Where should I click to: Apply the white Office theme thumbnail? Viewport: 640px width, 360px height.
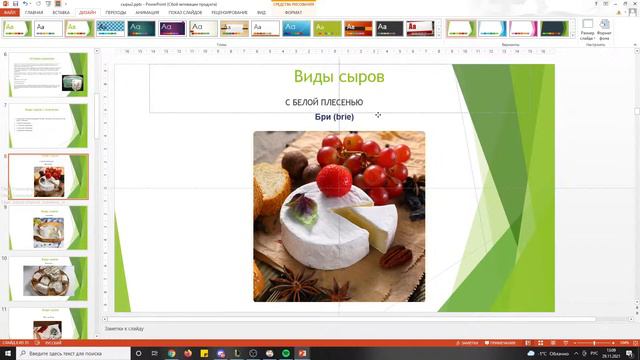pyautogui.click(x=49, y=29)
